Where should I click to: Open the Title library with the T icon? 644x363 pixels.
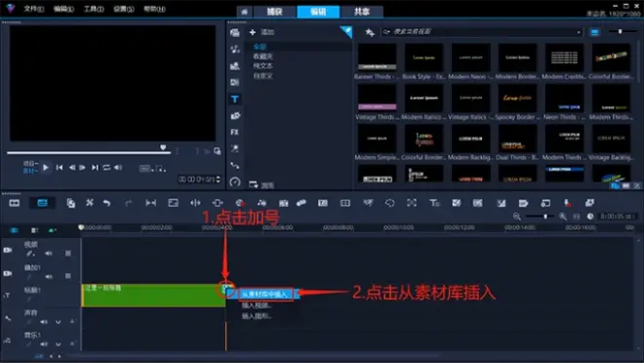(235, 100)
